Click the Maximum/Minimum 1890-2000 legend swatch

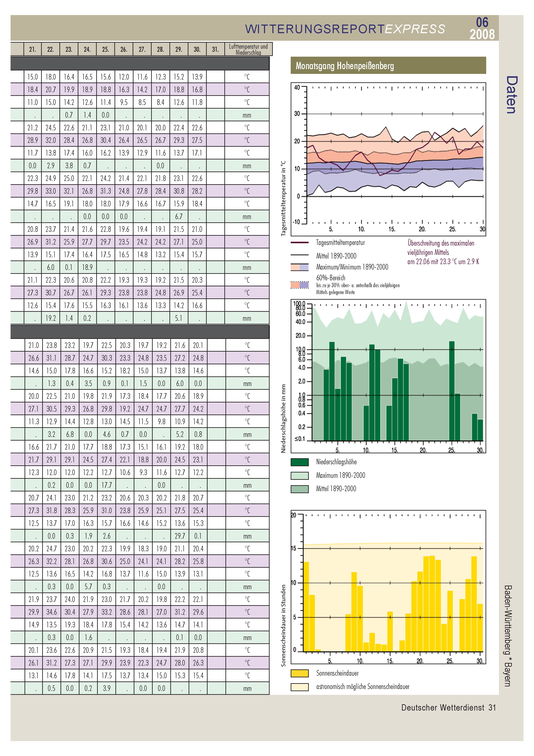pyautogui.click(x=300, y=267)
